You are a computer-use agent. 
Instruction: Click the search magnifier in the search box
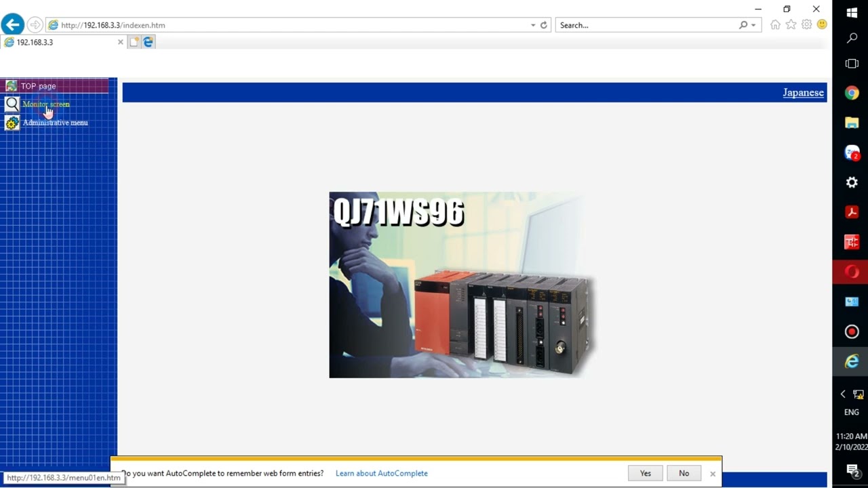pyautogui.click(x=743, y=25)
